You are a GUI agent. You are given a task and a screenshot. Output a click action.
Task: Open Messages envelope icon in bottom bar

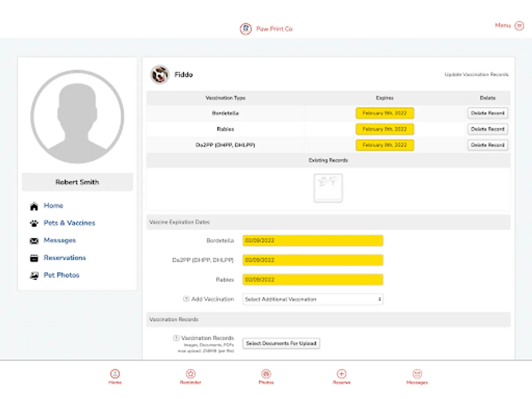[x=417, y=374]
